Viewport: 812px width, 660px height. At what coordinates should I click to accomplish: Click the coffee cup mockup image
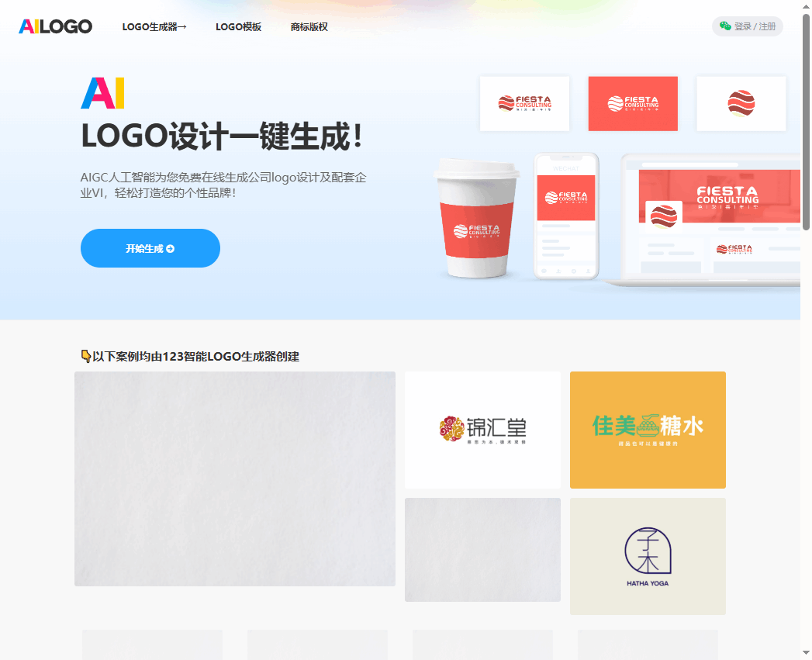coord(476,219)
